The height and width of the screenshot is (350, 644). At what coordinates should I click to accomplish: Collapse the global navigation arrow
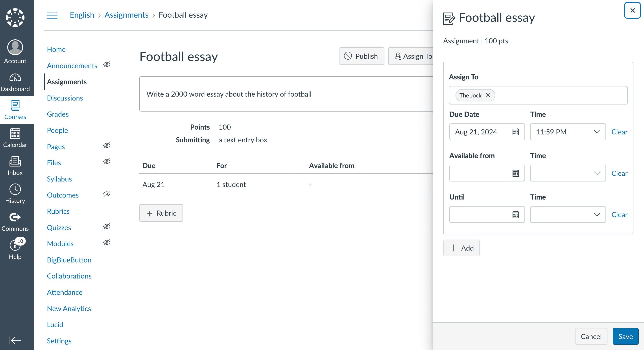(x=15, y=340)
